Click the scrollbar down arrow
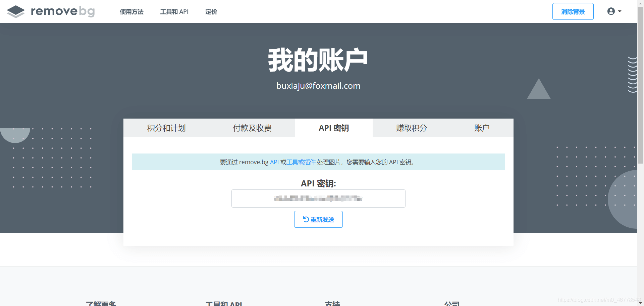This screenshot has width=644, height=306. [x=640, y=303]
